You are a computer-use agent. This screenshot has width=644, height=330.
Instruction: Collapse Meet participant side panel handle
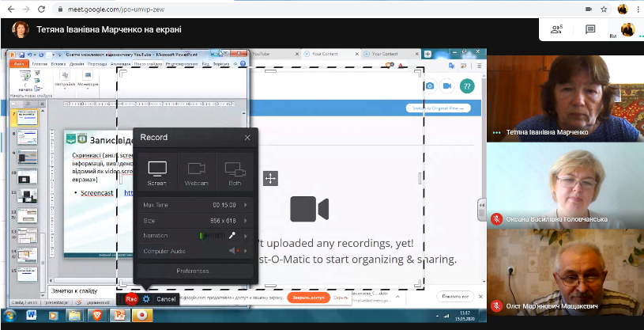pyautogui.click(x=482, y=210)
